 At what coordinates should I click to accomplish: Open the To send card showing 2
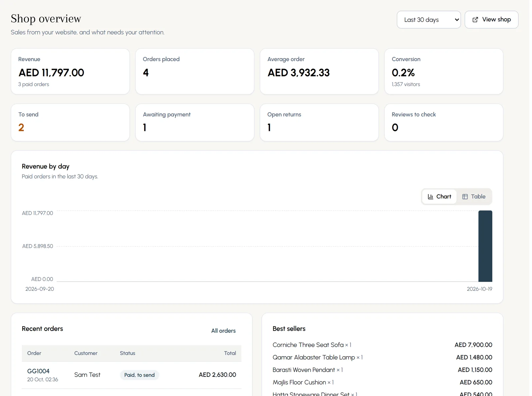(x=70, y=123)
